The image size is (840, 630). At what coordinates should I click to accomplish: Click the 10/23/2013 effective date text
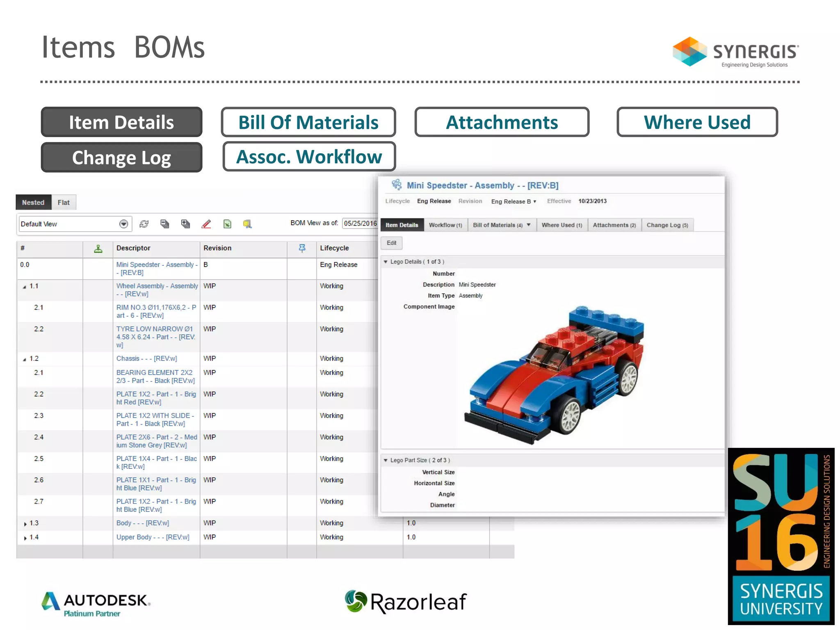coord(592,201)
